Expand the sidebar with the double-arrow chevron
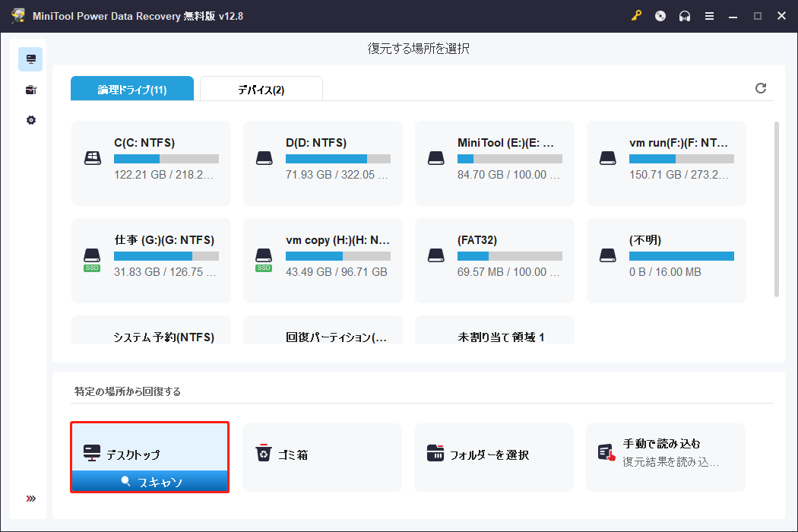 click(30, 498)
